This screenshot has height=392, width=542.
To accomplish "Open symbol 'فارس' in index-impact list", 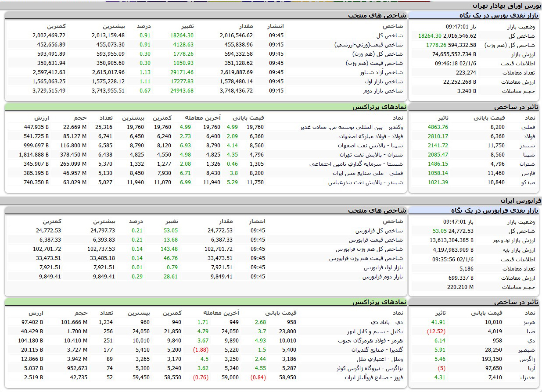I will tap(529, 173).
